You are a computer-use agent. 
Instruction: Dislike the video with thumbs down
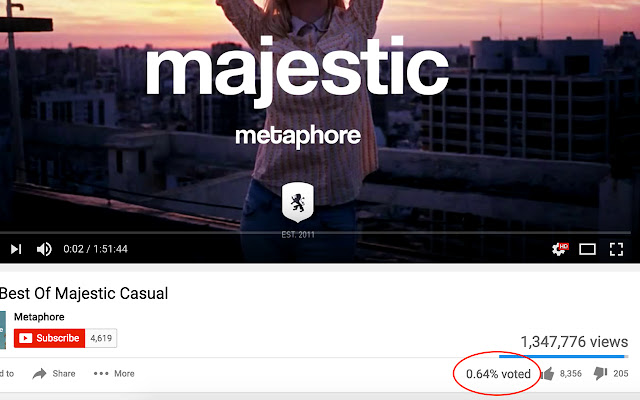(600, 373)
